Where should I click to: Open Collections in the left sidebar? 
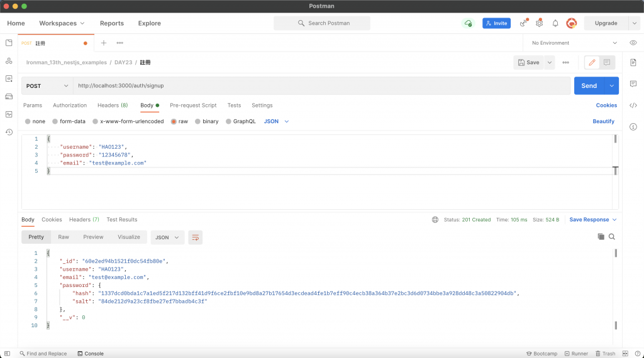pyautogui.click(x=9, y=43)
